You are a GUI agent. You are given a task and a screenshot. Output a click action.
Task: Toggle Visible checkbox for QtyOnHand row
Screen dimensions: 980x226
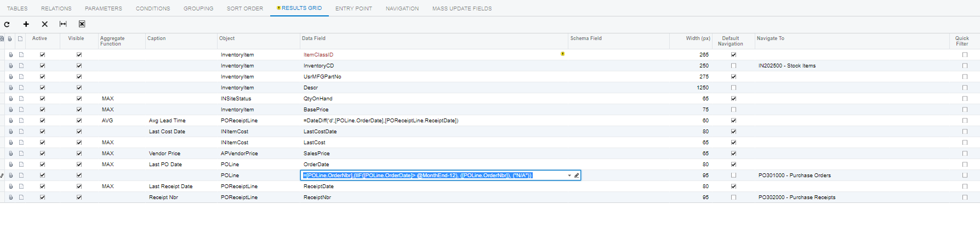(79, 99)
